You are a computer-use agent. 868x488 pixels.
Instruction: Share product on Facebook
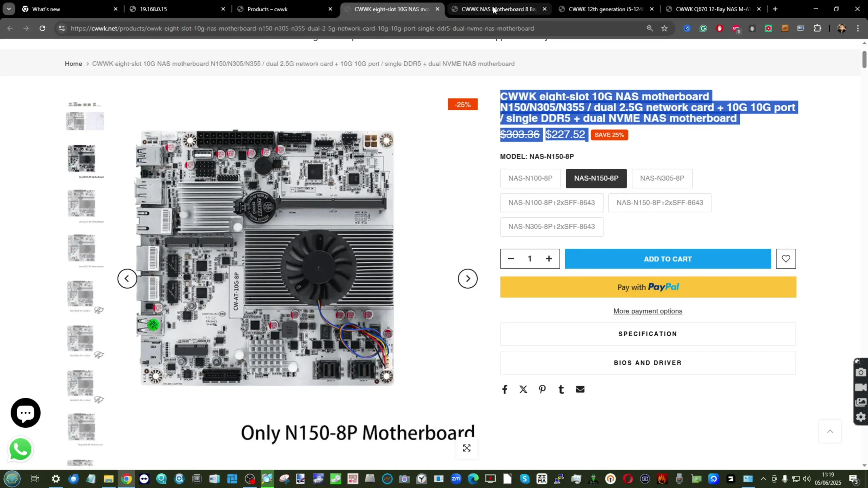[x=505, y=389]
